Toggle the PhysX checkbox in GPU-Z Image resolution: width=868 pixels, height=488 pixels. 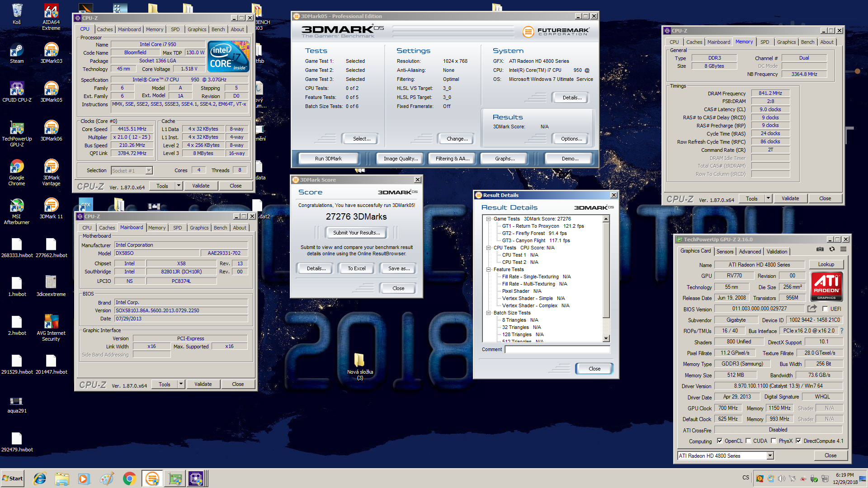click(x=774, y=441)
